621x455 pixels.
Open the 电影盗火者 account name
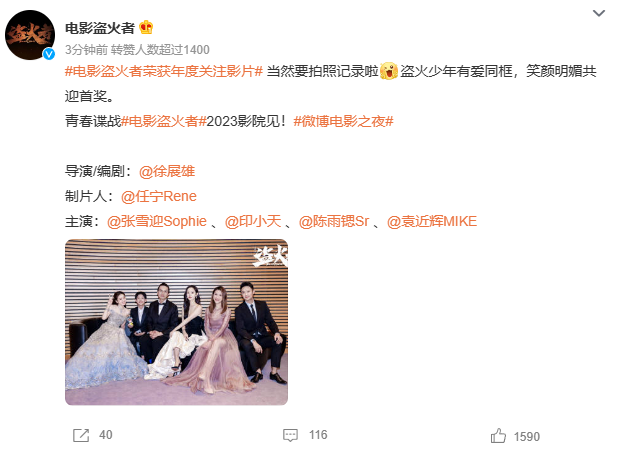[100, 28]
